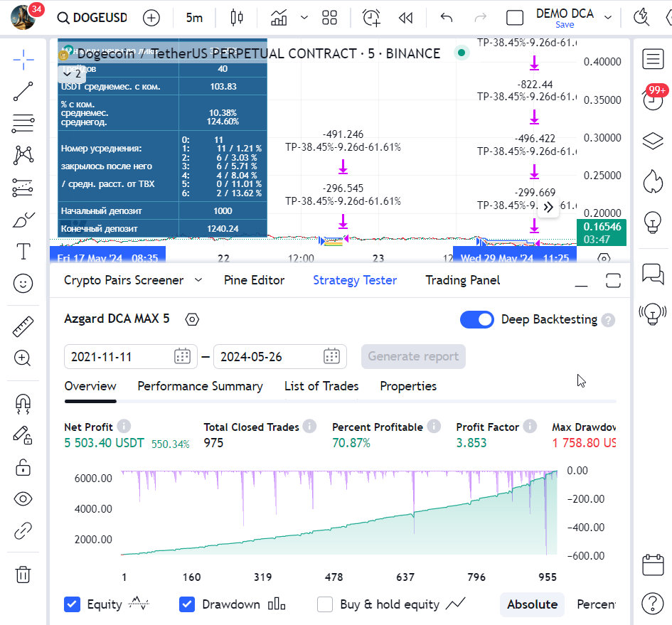Screen dimensions: 672x625
Task: Switch to the Trading Panel tab
Action: coord(462,280)
